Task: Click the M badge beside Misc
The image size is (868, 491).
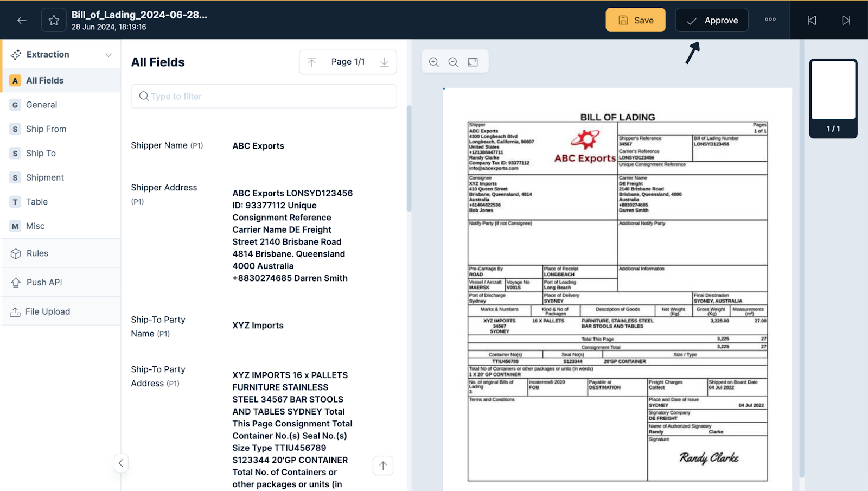Action: pyautogui.click(x=15, y=226)
